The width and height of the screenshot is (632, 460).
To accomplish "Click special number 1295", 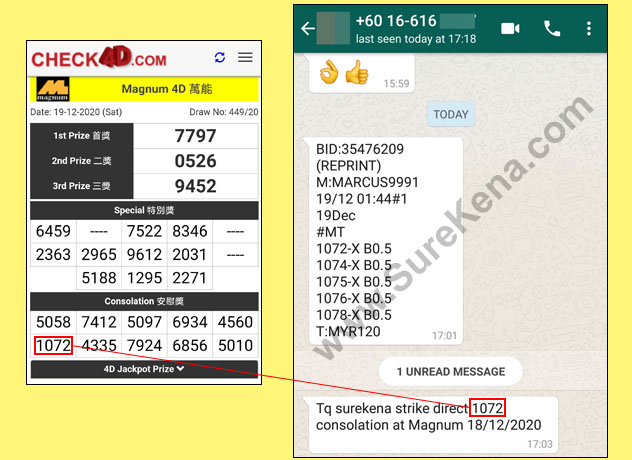I will coord(144,278).
